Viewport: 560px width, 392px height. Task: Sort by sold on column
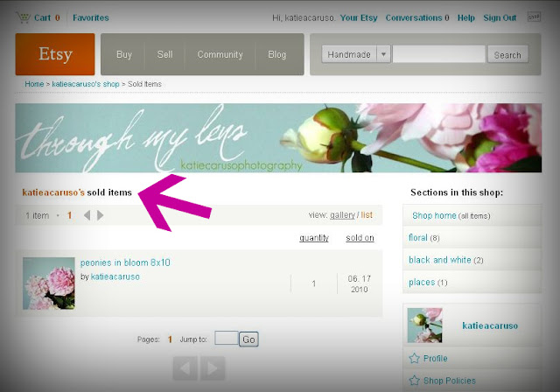point(360,238)
